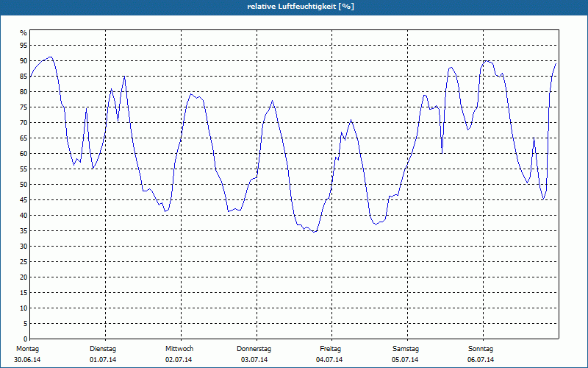Click the humidity curve's Monday peak near 91%

pos(50,57)
